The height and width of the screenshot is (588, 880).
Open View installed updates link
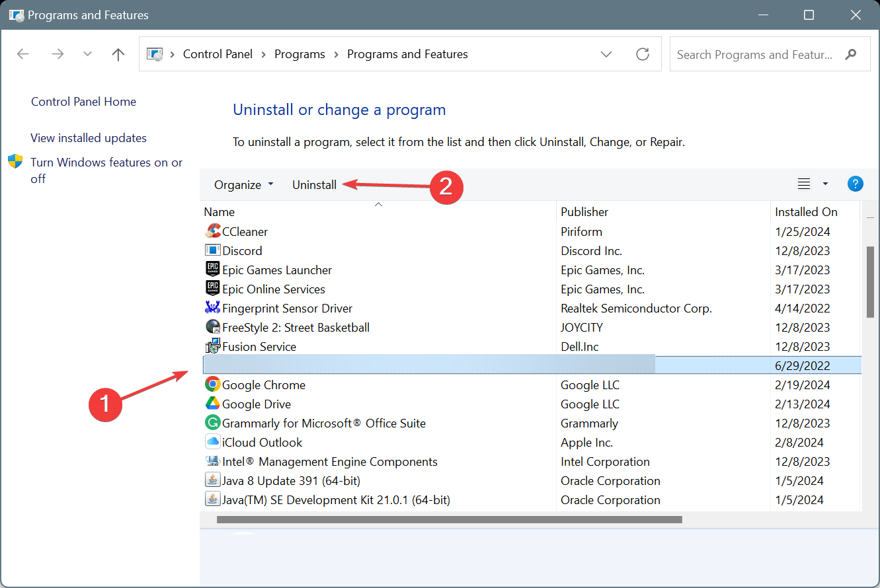[x=89, y=137]
